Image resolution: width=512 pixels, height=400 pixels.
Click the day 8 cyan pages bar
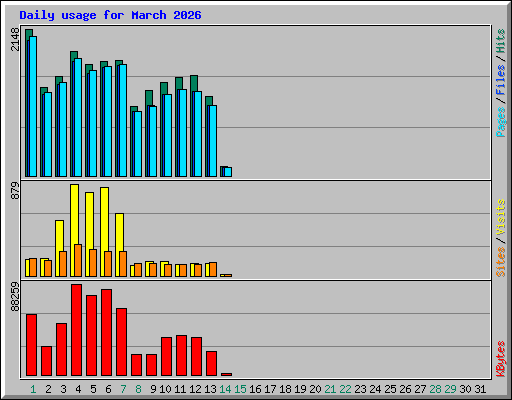[x=138, y=144]
